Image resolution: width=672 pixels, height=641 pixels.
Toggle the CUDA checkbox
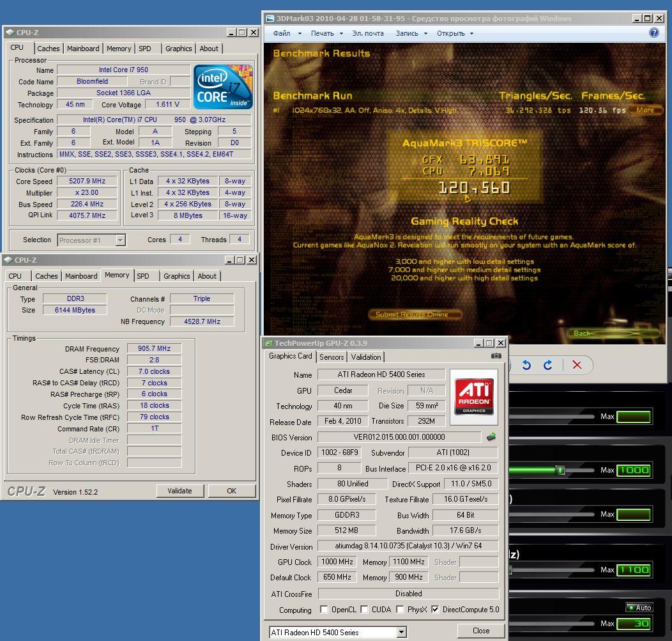tap(364, 609)
